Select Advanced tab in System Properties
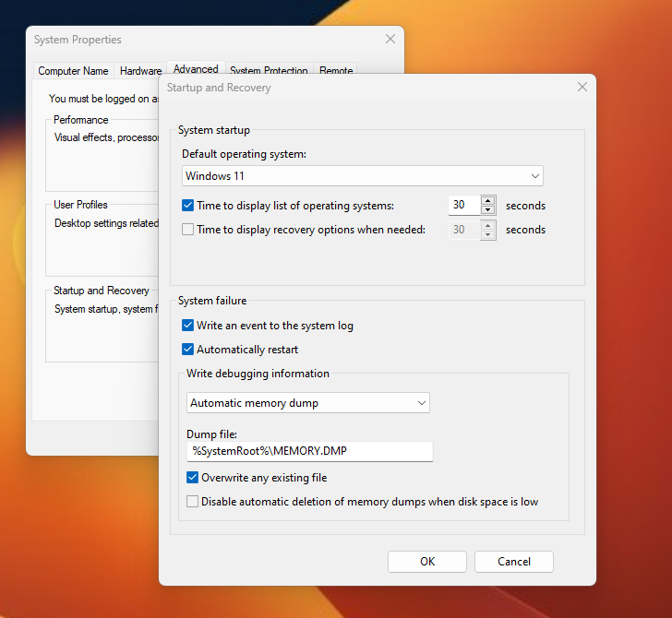This screenshot has height=618, width=672. 196,68
